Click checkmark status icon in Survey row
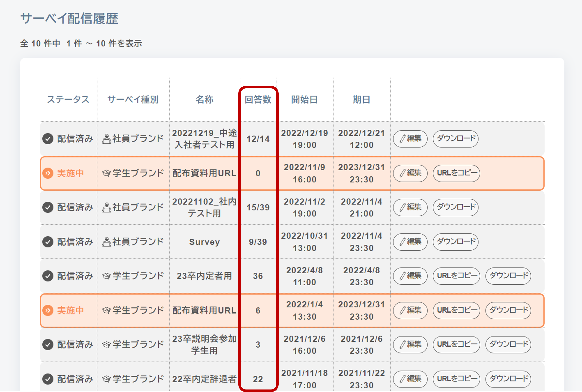The height and width of the screenshot is (392, 582). tap(48, 242)
